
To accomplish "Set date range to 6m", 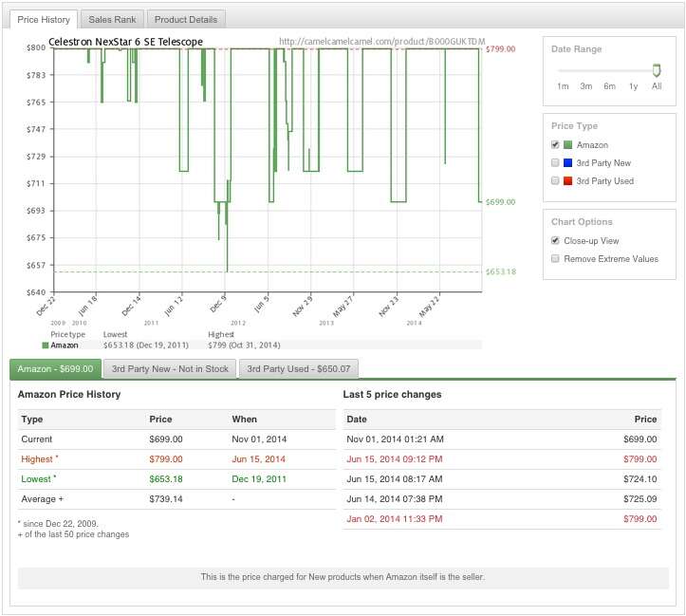I will (x=609, y=86).
